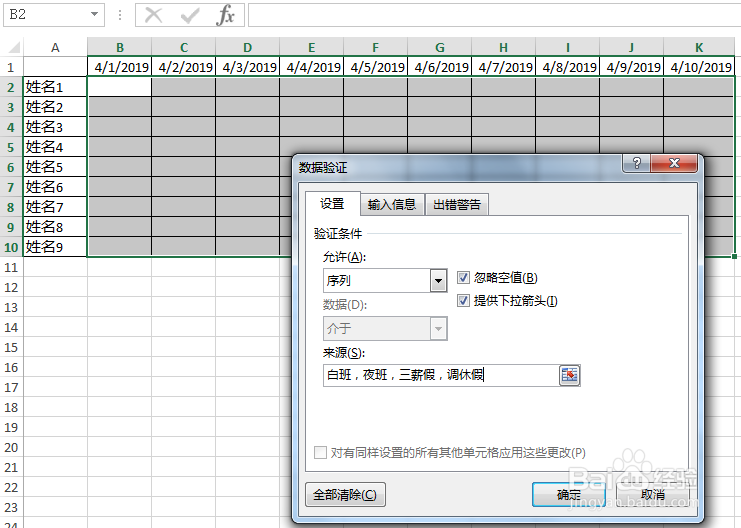741x528 pixels.
Task: Click the 确定 button
Action: [x=569, y=495]
